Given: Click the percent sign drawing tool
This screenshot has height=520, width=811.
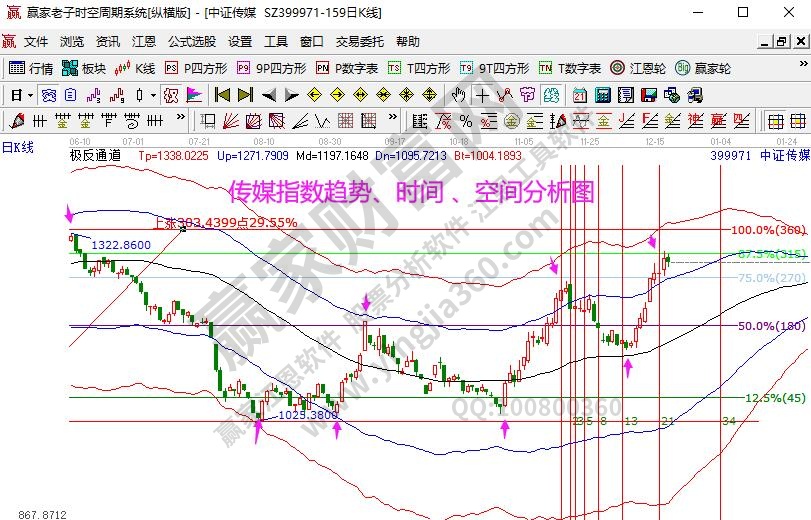Looking at the screenshot, I should pos(465,121).
